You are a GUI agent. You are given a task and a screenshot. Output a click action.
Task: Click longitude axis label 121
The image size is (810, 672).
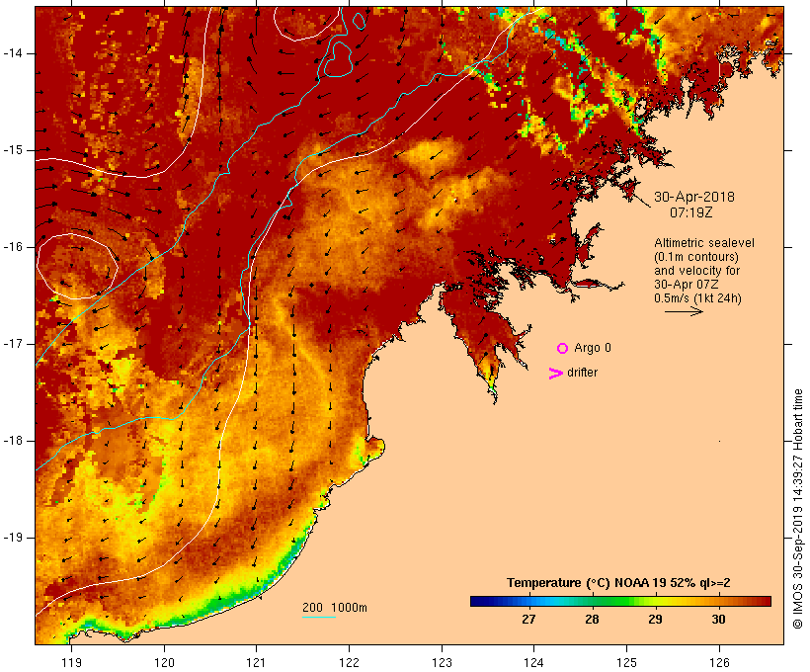point(256,662)
